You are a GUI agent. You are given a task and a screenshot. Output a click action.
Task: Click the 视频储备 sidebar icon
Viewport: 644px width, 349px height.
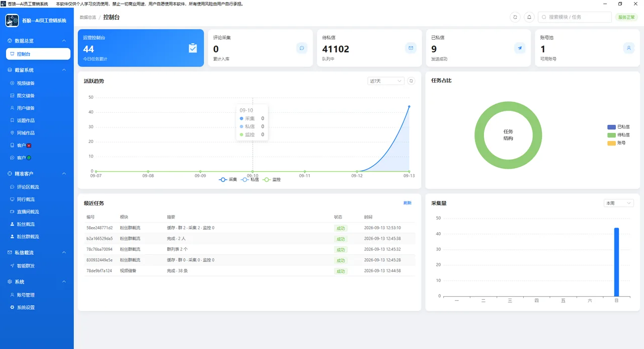tap(13, 83)
